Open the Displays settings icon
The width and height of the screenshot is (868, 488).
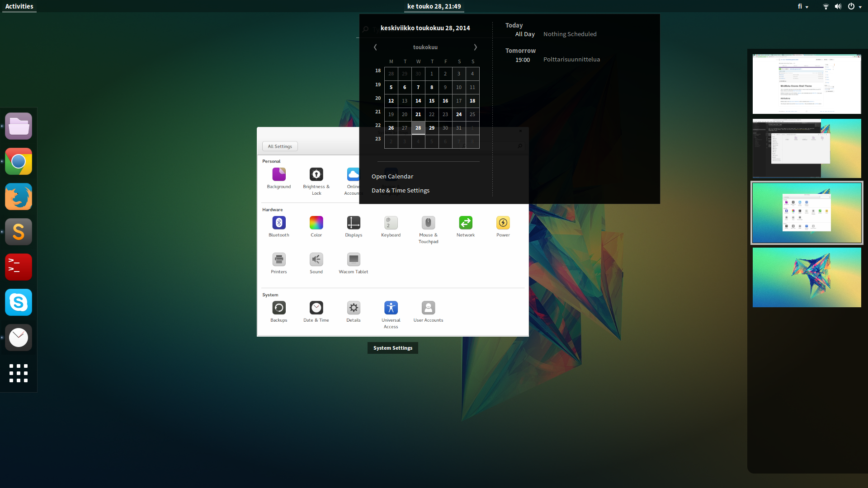(354, 223)
